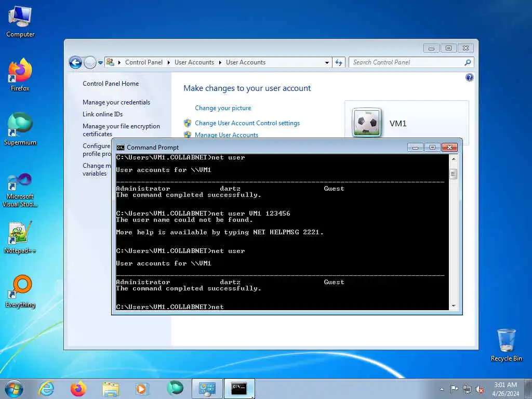Open Link online IDs
Viewport: 532px width, 399px height.
(x=102, y=114)
